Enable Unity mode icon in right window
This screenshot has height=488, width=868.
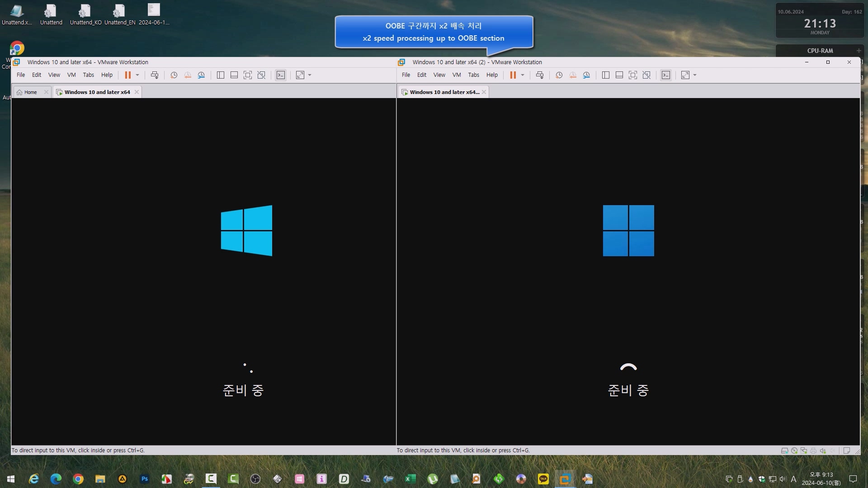[x=646, y=75]
